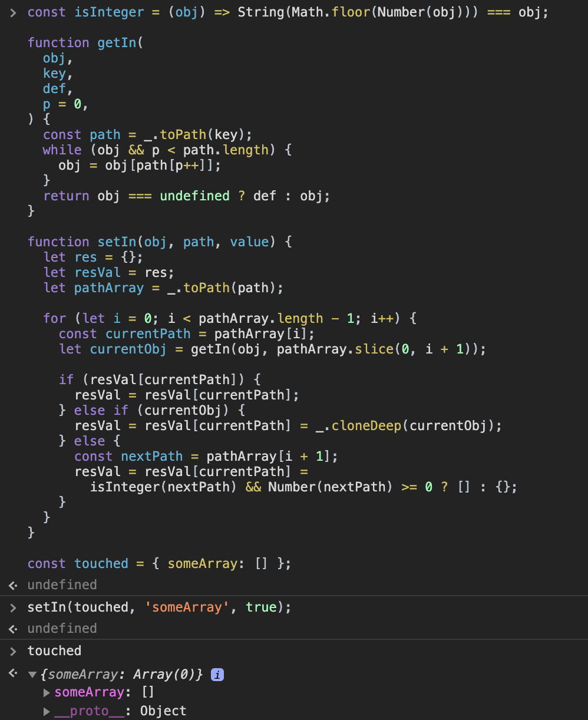Click the '_.cloneDeep(currentObj)' line
The width and height of the screenshot is (588, 720).
click(288, 425)
